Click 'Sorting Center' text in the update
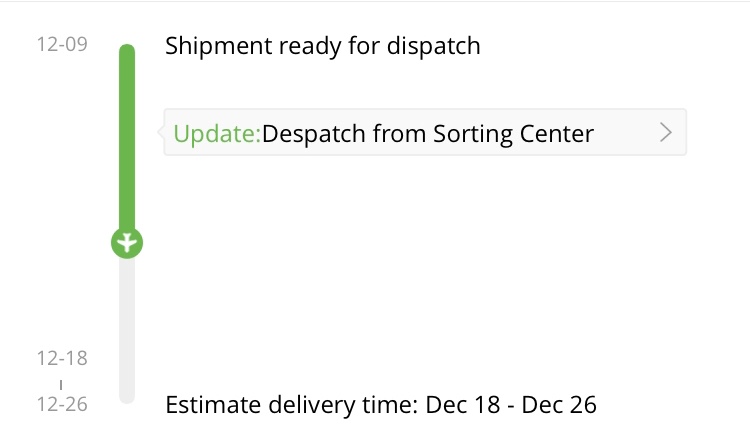The image size is (750, 444). tap(513, 133)
